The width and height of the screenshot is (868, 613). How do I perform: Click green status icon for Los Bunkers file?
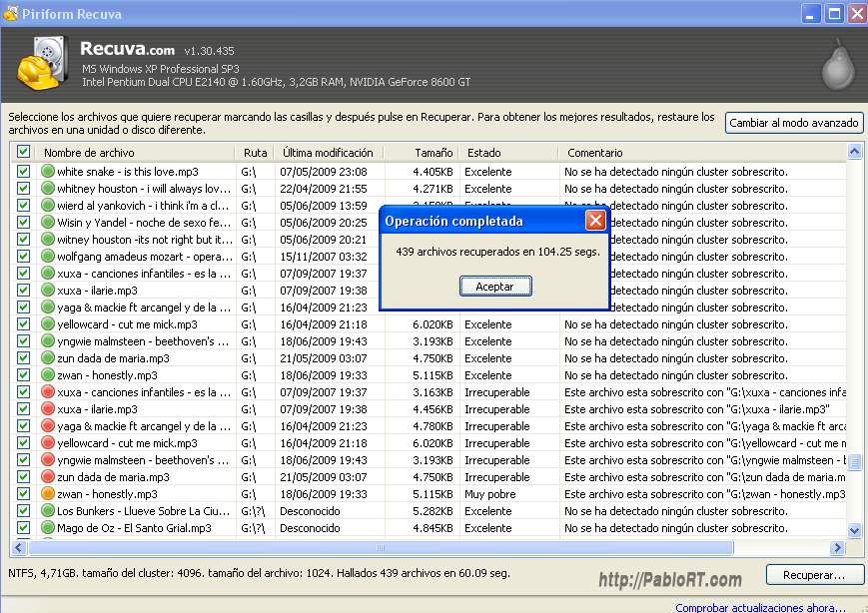[x=47, y=511]
